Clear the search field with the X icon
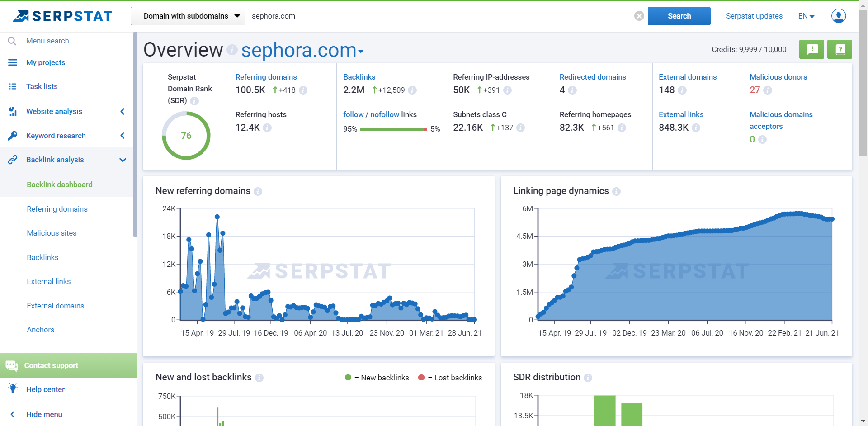This screenshot has width=868, height=426. click(x=639, y=16)
